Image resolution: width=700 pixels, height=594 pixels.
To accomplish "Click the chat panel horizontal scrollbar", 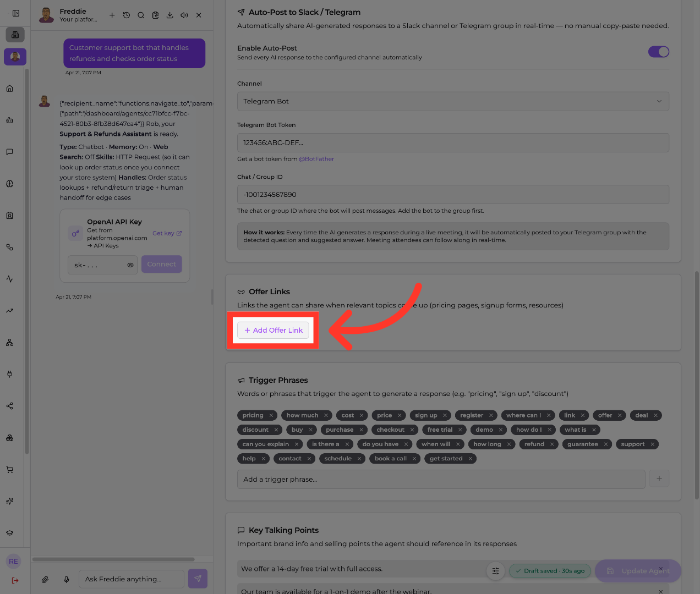I will 113,559.
